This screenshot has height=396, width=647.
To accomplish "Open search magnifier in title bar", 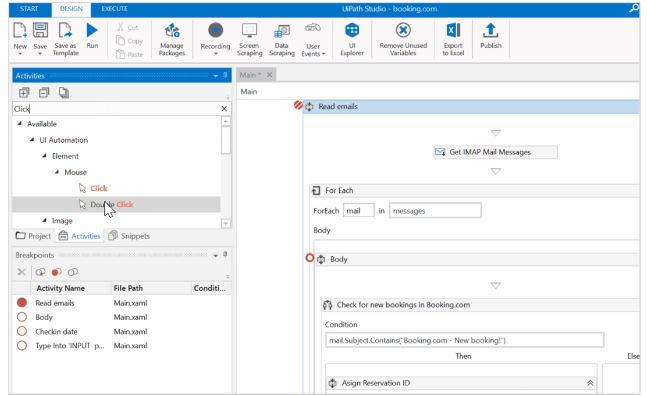I will [633, 8].
